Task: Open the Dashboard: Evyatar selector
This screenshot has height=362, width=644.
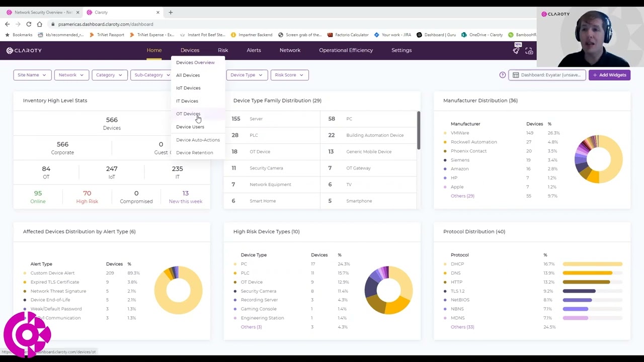Action: pos(547,75)
